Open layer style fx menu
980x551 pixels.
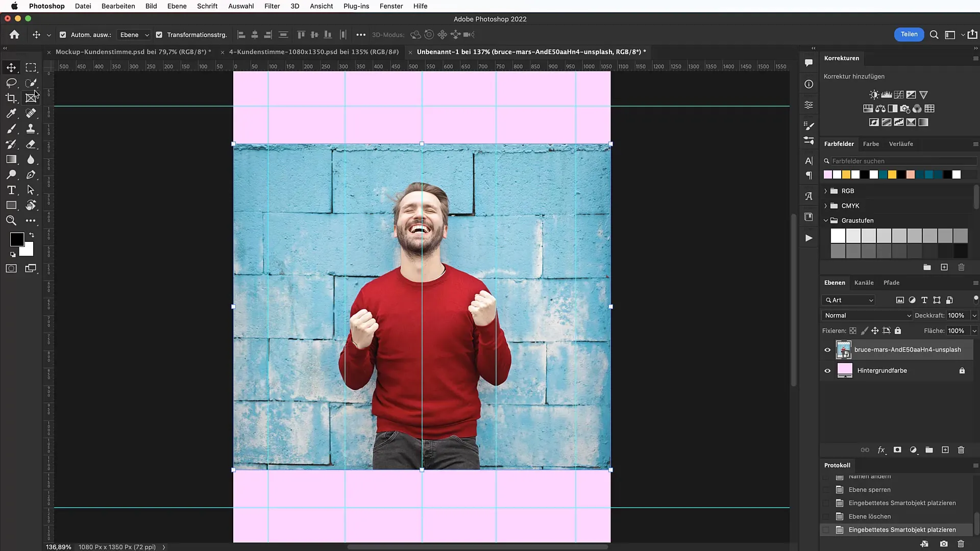(881, 450)
